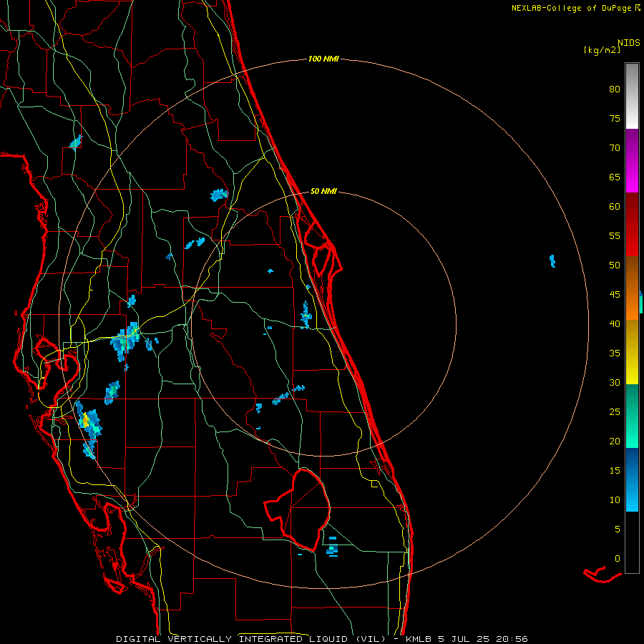The width and height of the screenshot is (644, 644).
Task: Pick the blue segment of the color bar
Action: coord(632,479)
